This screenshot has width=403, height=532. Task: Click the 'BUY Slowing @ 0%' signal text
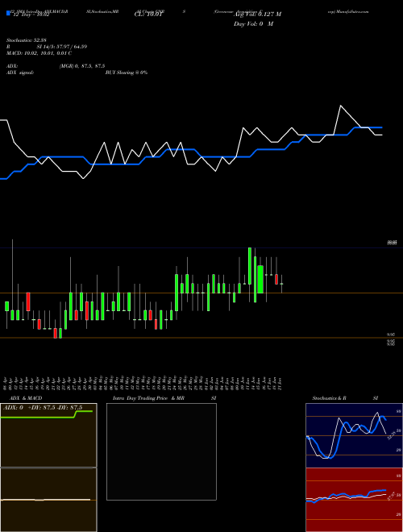[127, 73]
